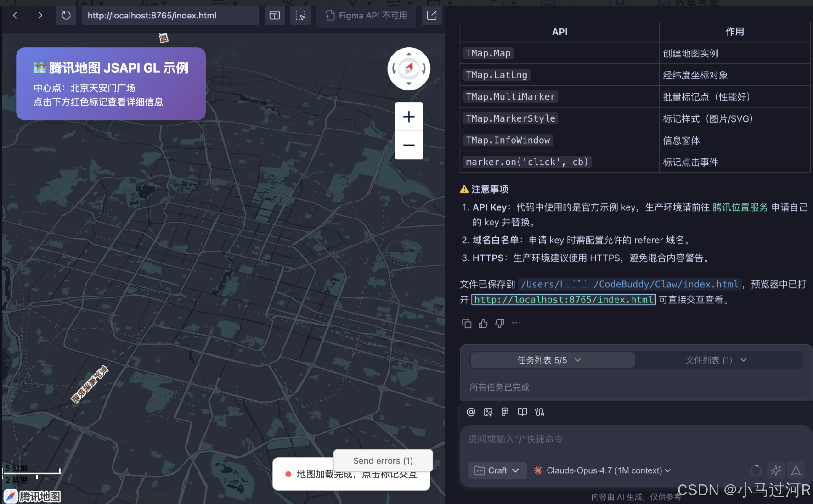The image size is (813, 504).
Task: Follow the 腾讯位置服务 link
Action: 740,207
